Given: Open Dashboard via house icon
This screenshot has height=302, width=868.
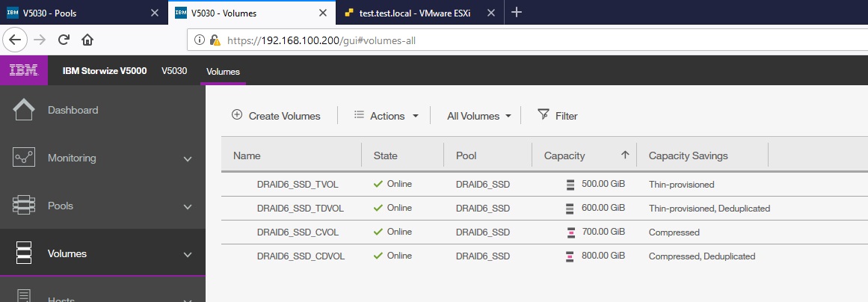Looking at the screenshot, I should (24, 110).
